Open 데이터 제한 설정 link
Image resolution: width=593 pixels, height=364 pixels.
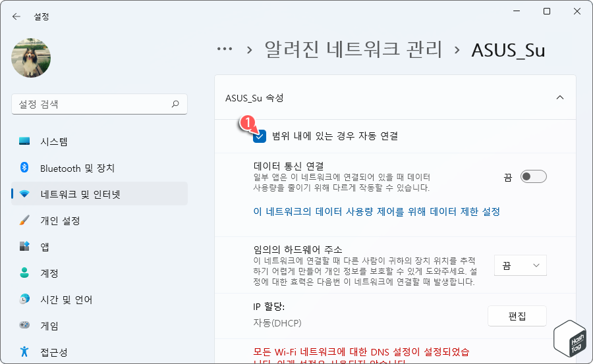(x=377, y=211)
